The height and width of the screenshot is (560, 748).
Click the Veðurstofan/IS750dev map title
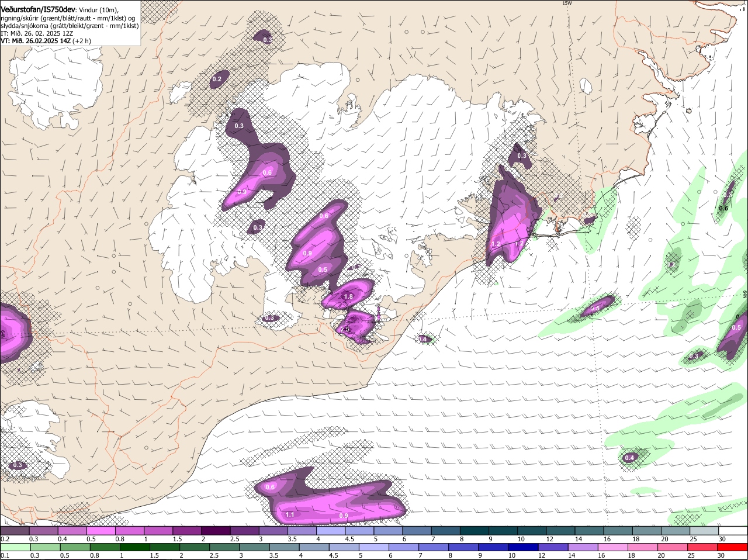38,10
